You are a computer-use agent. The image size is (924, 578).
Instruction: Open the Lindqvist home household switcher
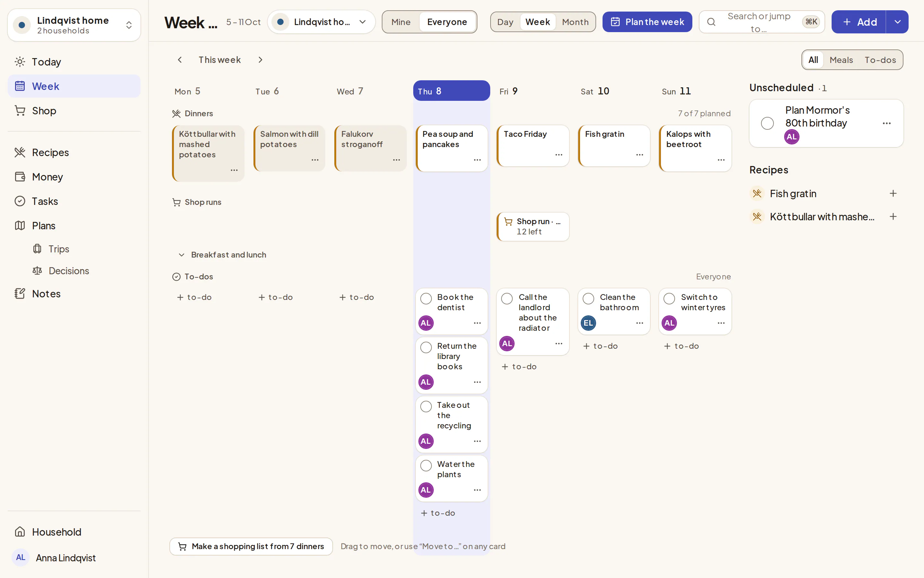coord(74,25)
